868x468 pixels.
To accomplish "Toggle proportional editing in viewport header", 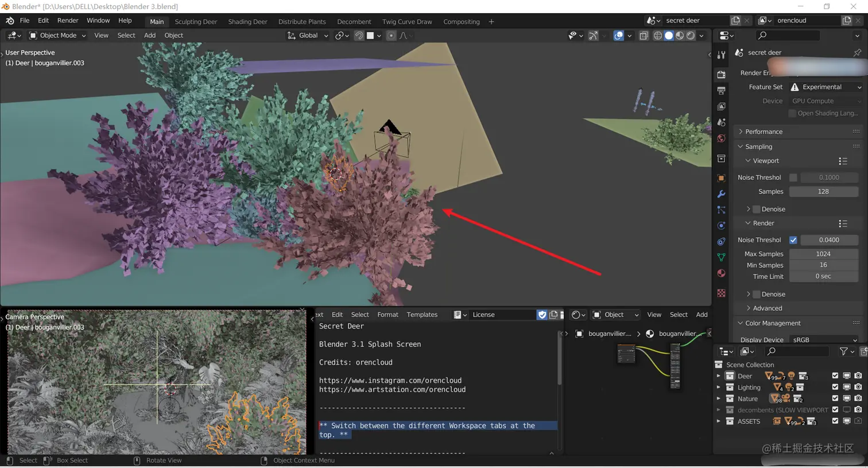I will pyautogui.click(x=391, y=36).
